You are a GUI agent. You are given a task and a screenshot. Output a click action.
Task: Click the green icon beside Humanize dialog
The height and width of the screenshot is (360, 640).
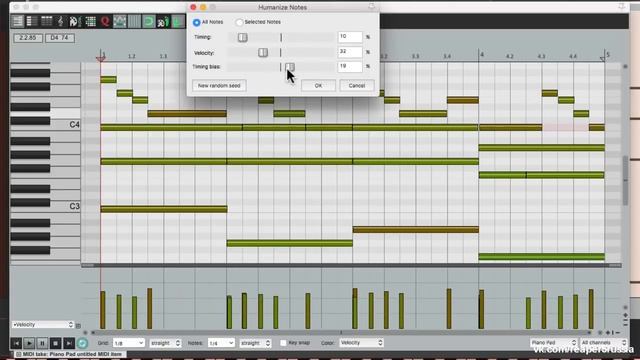pyautogui.click(x=178, y=21)
